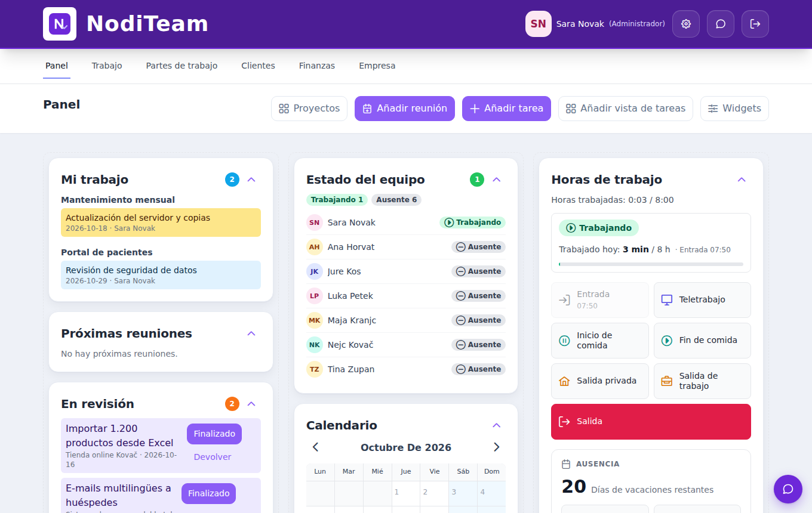Click Maja Kranjc's MK avatar
The height and width of the screenshot is (513, 812).
click(x=315, y=320)
